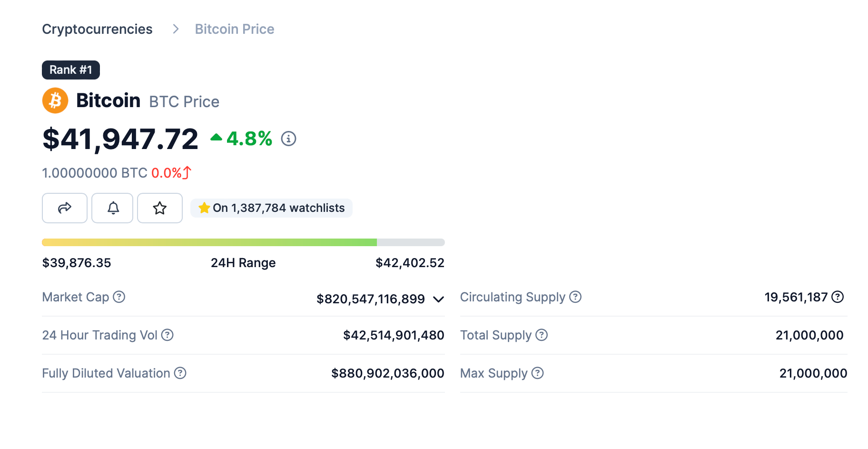Expand the Market Cap chevron dropdown

point(438,299)
